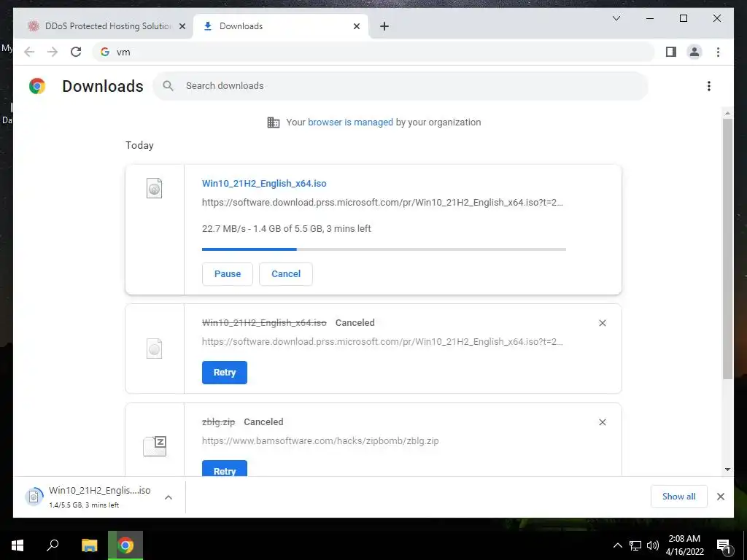This screenshot has height=560, width=747.
Task: Close the Downloads tab
Action: [356, 26]
